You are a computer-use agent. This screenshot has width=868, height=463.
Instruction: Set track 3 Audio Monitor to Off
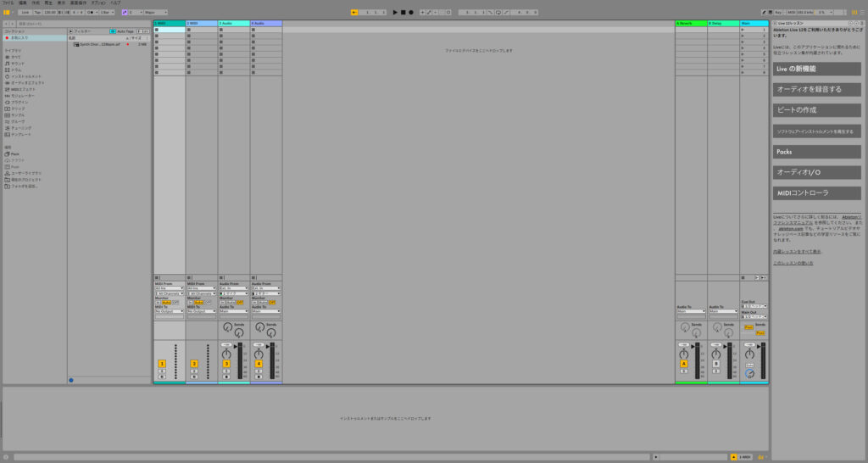pyautogui.click(x=240, y=302)
